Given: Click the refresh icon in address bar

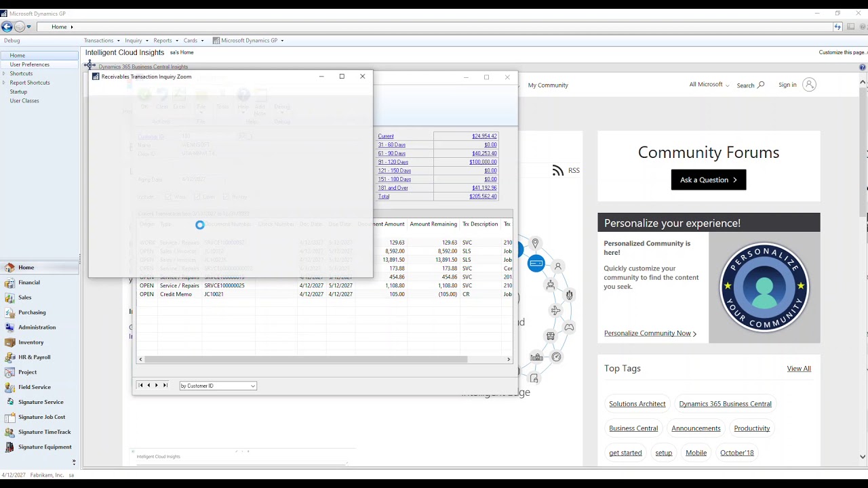Looking at the screenshot, I should pyautogui.click(x=838, y=26).
